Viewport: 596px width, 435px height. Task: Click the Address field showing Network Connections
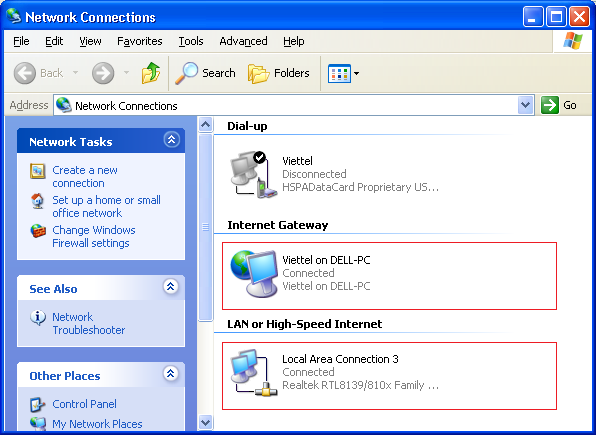(x=293, y=105)
